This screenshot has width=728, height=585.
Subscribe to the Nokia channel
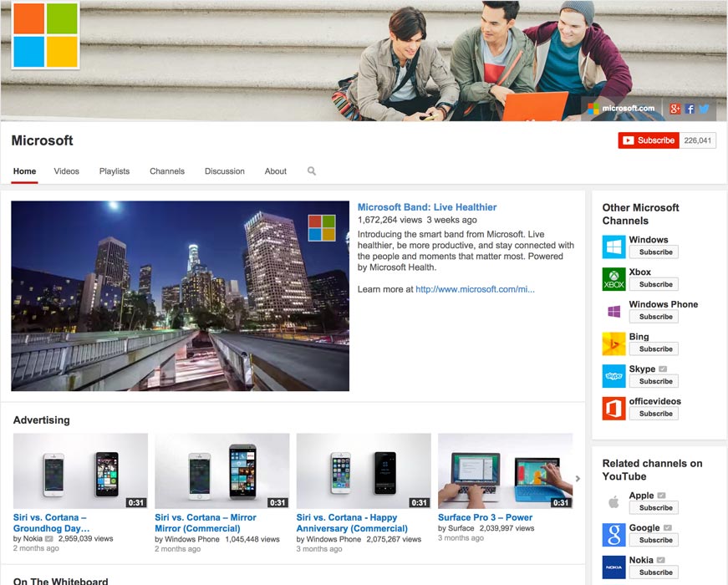pyautogui.click(x=654, y=572)
